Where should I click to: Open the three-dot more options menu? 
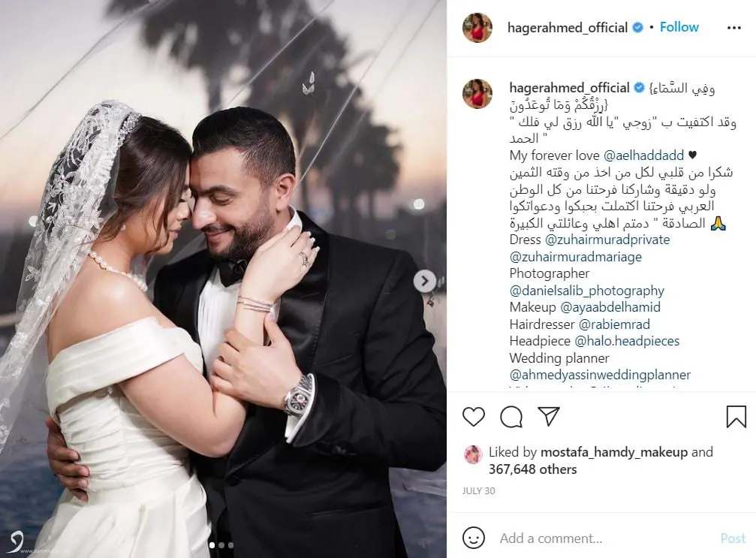click(733, 28)
